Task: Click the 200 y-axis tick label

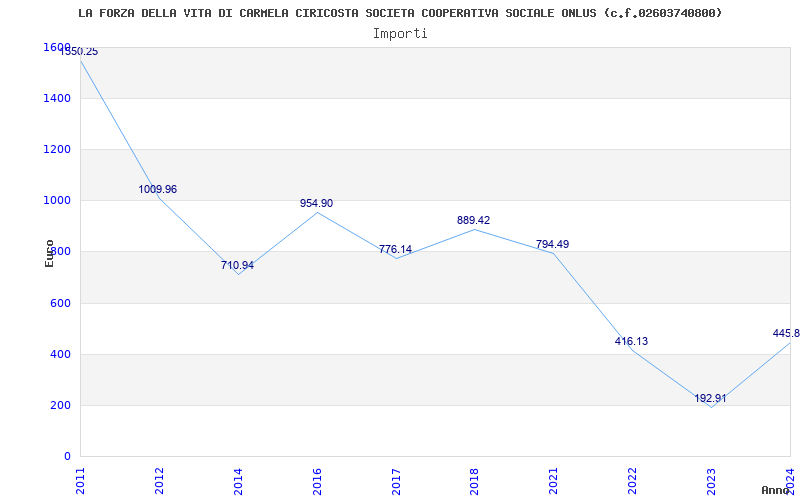Action: coord(59,405)
